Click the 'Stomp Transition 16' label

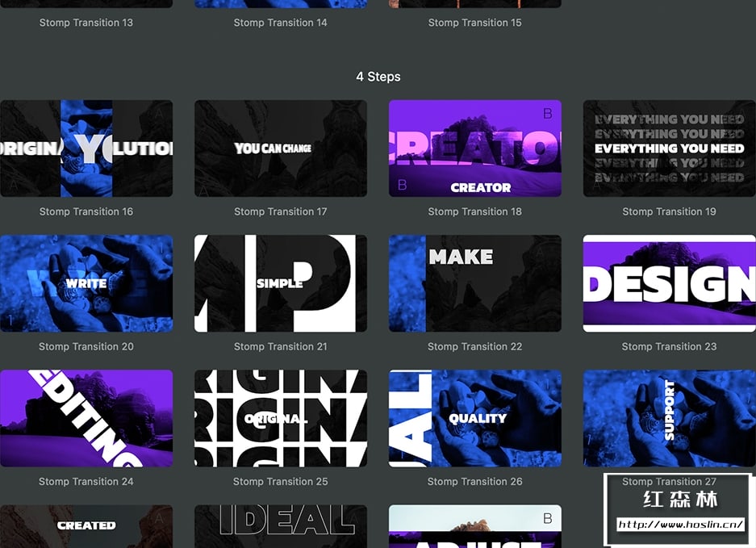86,211
